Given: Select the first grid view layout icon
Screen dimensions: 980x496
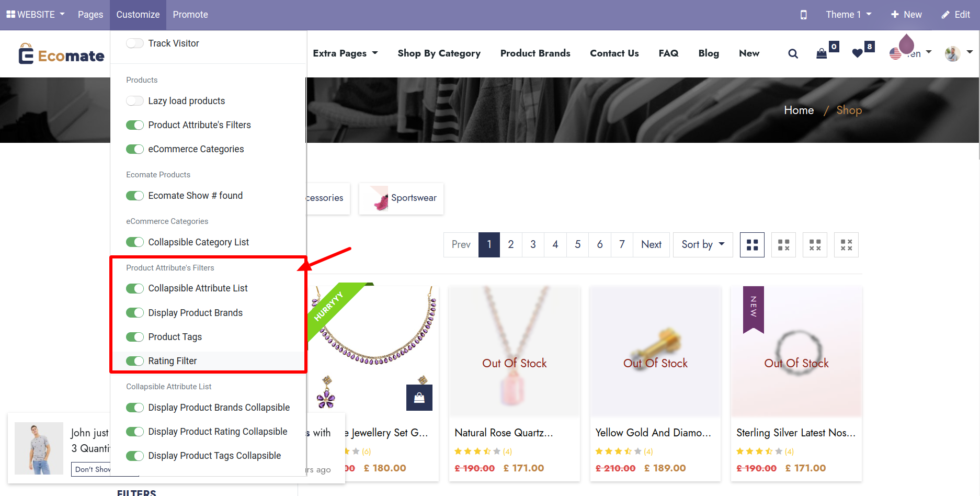Looking at the screenshot, I should (x=752, y=245).
